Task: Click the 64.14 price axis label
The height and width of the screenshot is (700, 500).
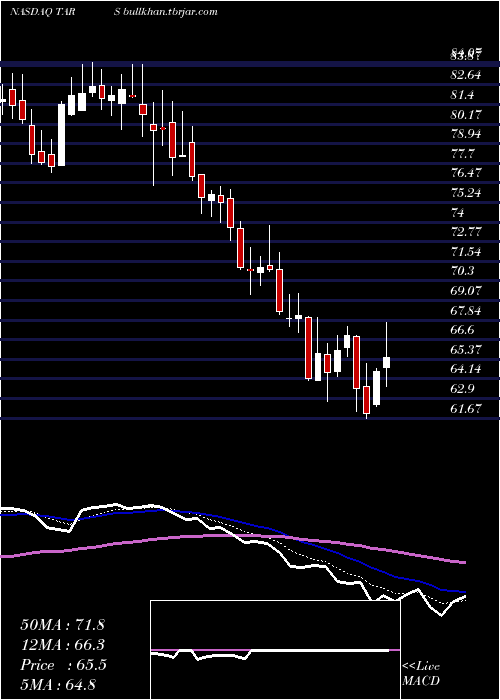Action: tap(466, 369)
